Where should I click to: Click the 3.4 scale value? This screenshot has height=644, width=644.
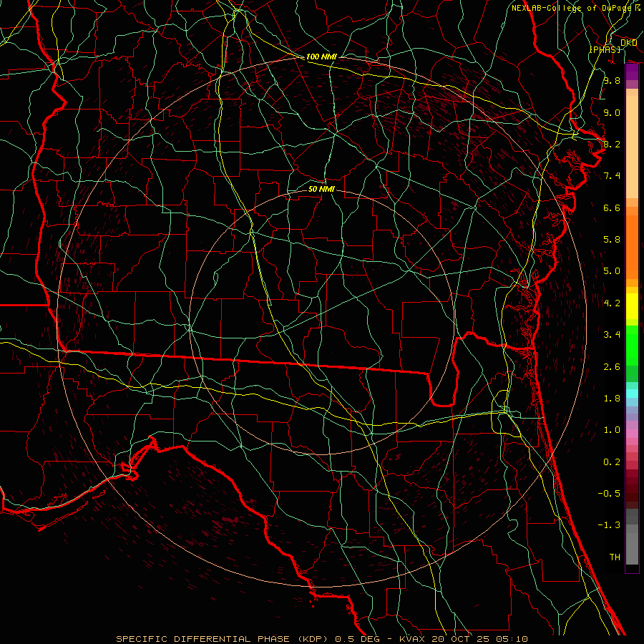pyautogui.click(x=612, y=335)
